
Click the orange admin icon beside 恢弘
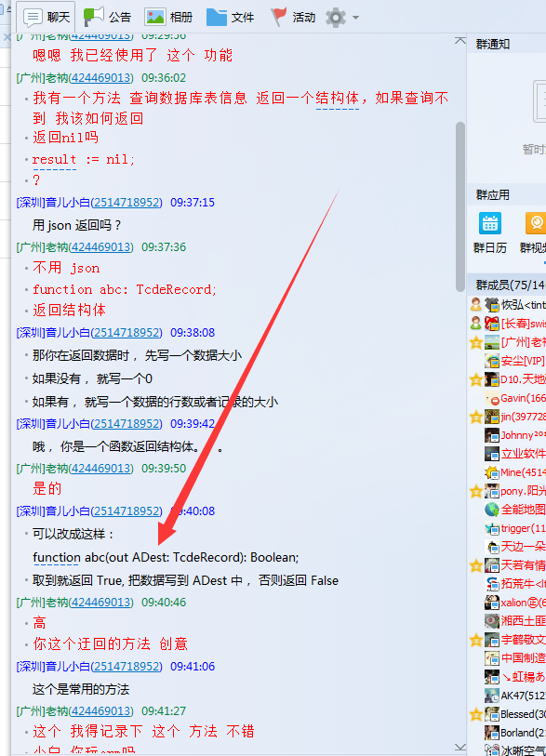pos(476,304)
